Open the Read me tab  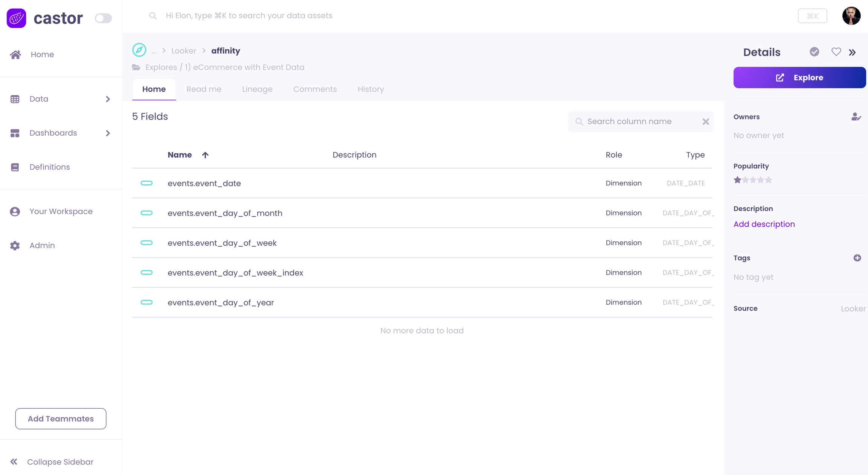(x=203, y=89)
